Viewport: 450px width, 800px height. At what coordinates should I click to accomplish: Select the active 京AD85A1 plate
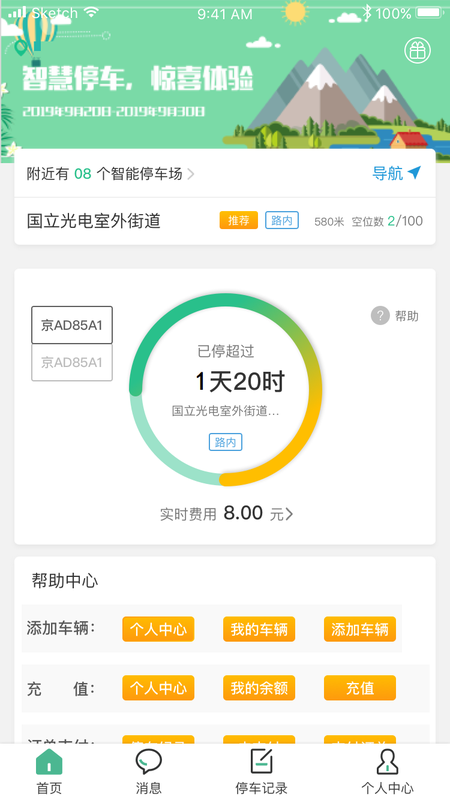click(x=72, y=325)
